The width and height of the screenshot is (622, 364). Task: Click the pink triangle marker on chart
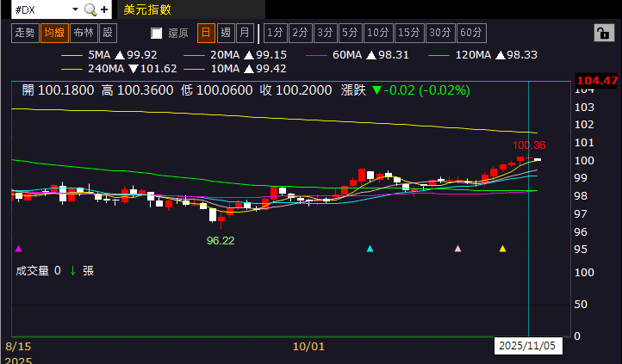click(457, 249)
